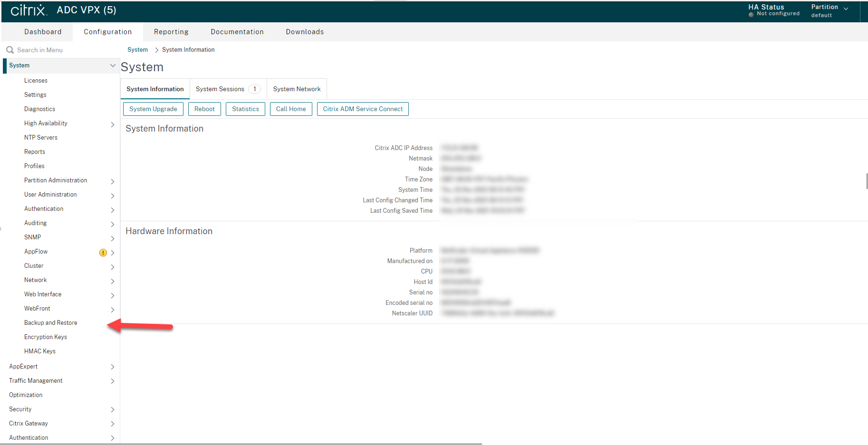868x445 pixels.
Task: Switch to the Dashboard tab
Action: click(x=43, y=32)
